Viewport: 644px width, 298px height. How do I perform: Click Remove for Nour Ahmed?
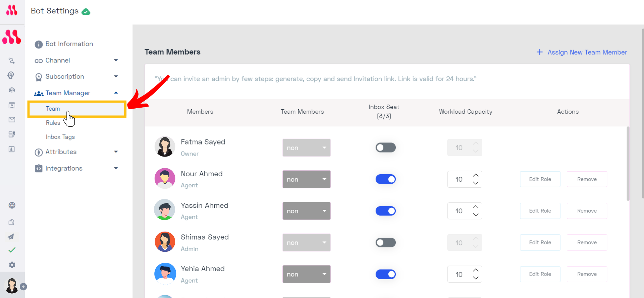pyautogui.click(x=587, y=179)
